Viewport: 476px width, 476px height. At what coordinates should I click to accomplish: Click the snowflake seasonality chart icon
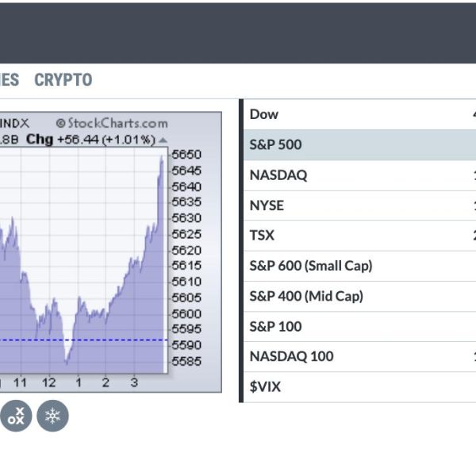[52, 416]
